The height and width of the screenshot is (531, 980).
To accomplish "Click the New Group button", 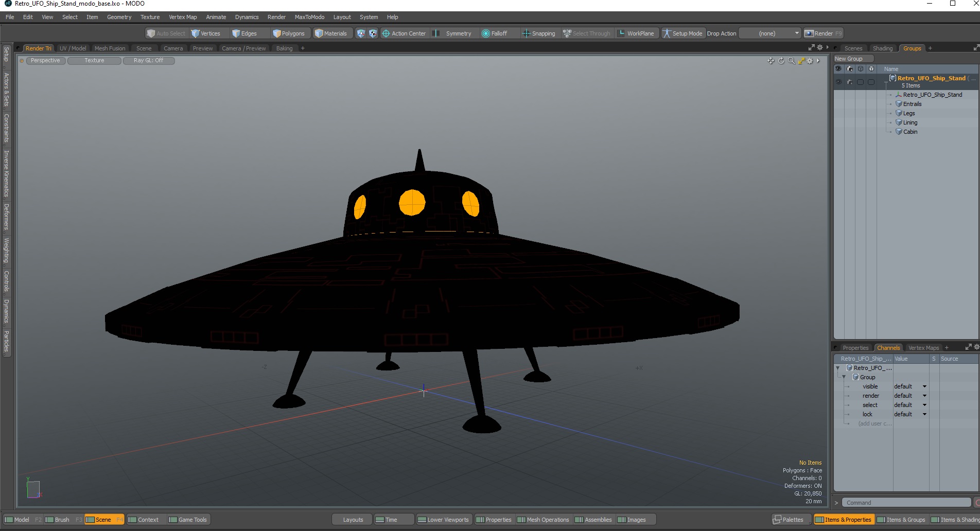I will [x=853, y=59].
